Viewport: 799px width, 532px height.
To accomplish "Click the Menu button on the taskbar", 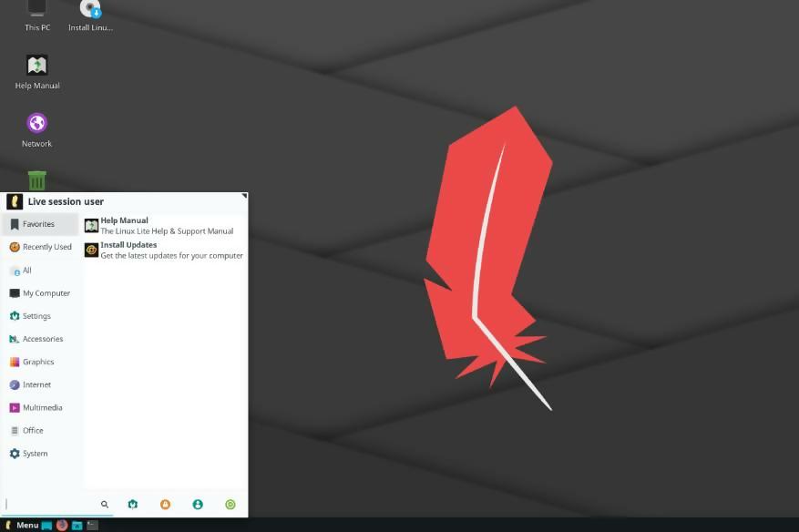I will click(21, 526).
